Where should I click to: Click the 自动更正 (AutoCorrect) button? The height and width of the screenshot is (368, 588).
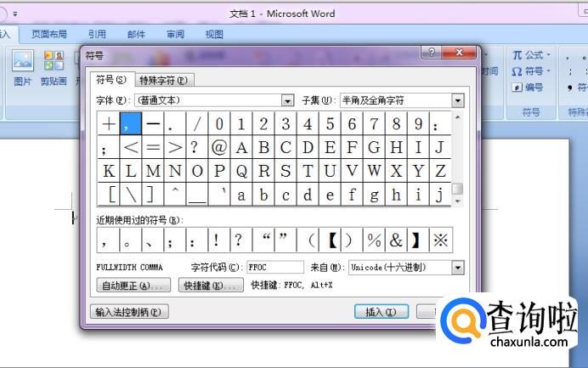pyautogui.click(x=133, y=285)
